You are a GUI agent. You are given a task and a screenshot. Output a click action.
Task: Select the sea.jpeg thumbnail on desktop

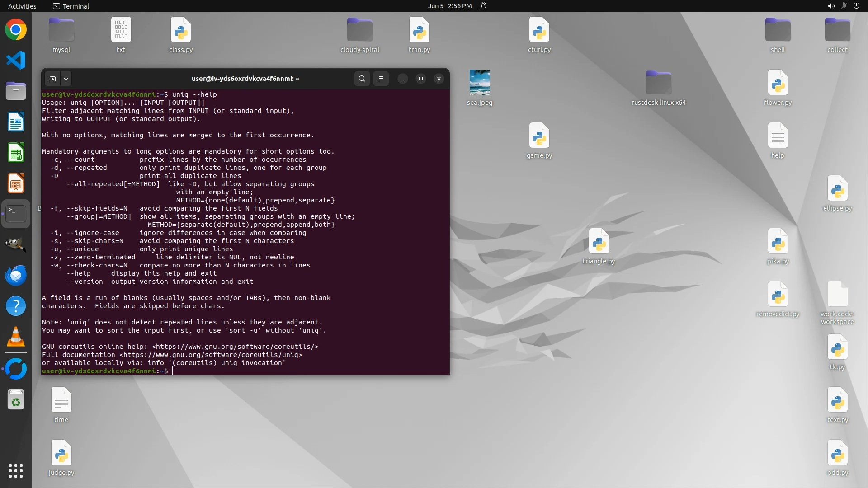(x=479, y=82)
